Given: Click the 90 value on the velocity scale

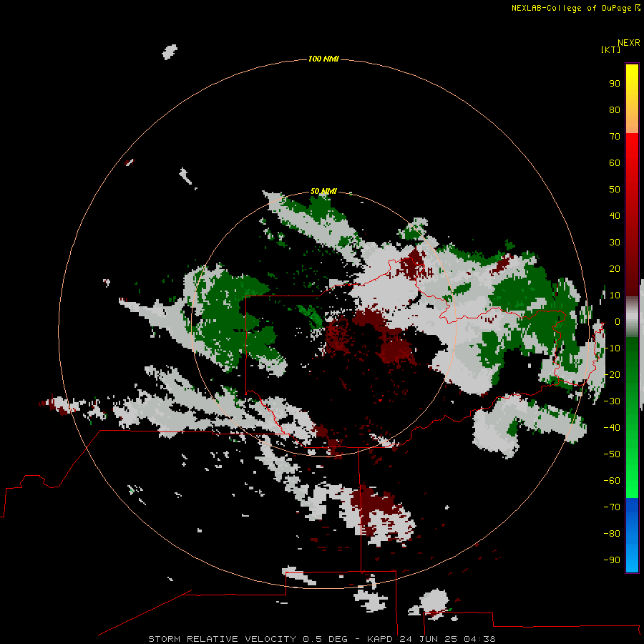Looking at the screenshot, I should tap(615, 84).
